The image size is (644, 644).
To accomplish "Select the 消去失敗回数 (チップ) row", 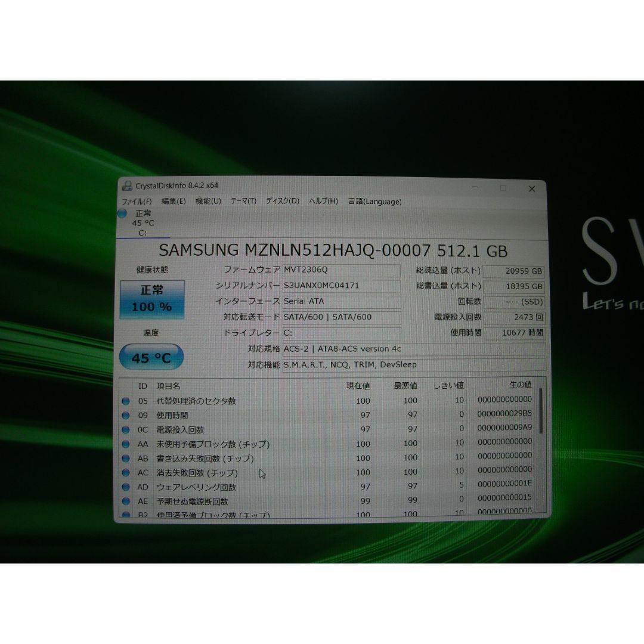I will coord(329,472).
